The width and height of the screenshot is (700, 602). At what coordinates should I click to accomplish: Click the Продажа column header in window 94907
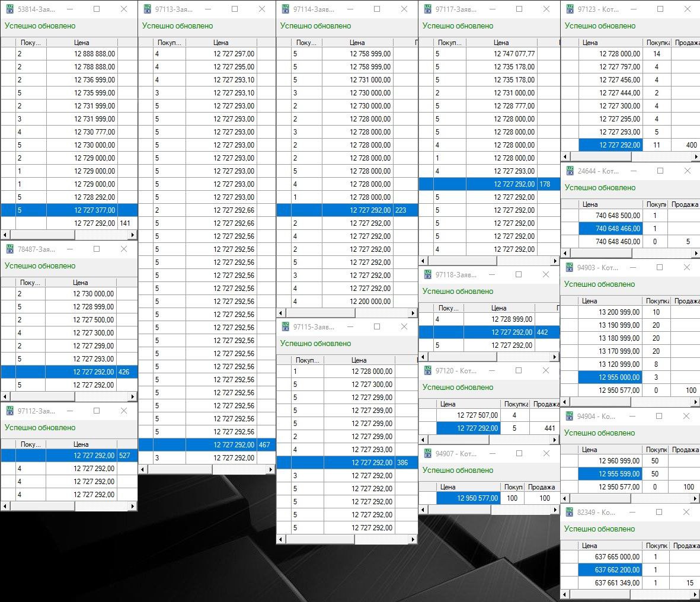coord(541,487)
